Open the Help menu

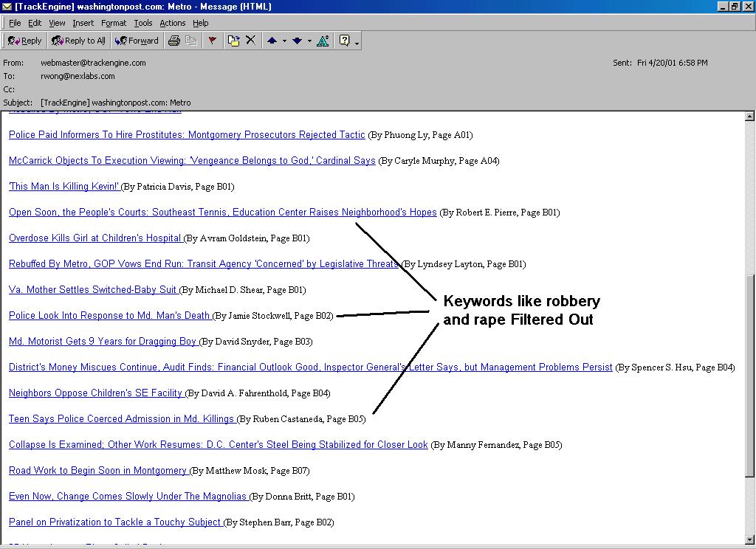point(201,23)
